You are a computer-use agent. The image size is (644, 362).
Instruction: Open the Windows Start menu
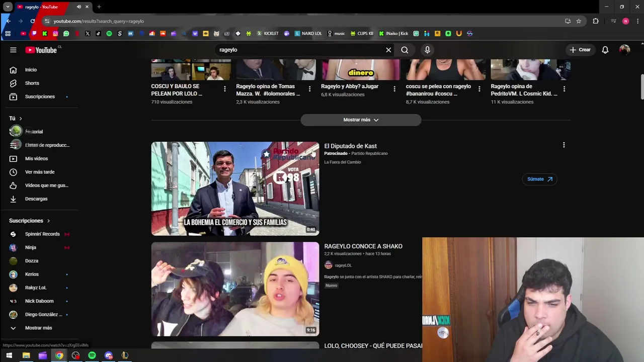tap(9, 355)
